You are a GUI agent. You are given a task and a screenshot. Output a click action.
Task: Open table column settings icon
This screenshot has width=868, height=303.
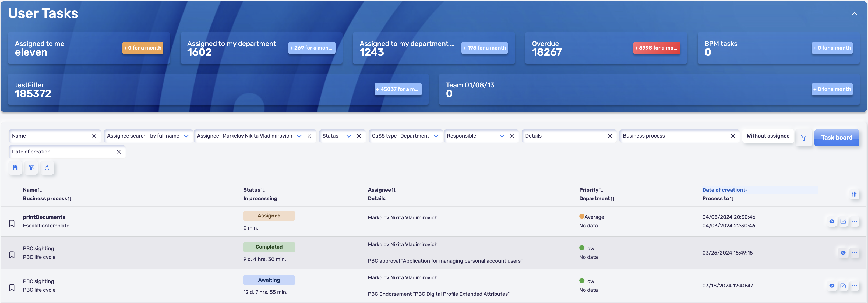(854, 194)
